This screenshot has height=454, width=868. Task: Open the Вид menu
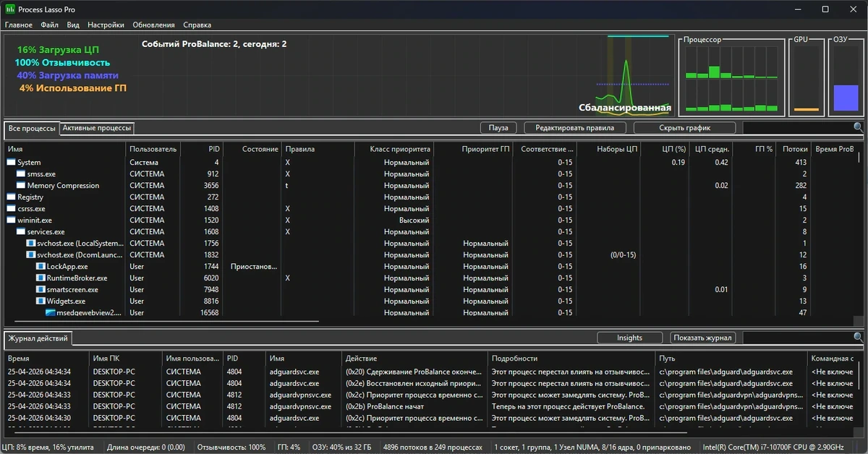tap(73, 25)
